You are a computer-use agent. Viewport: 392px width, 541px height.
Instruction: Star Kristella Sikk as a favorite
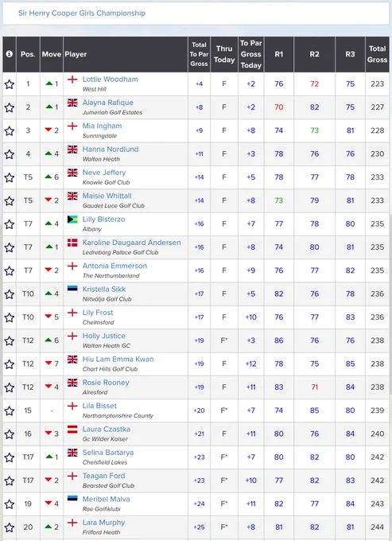(10, 294)
